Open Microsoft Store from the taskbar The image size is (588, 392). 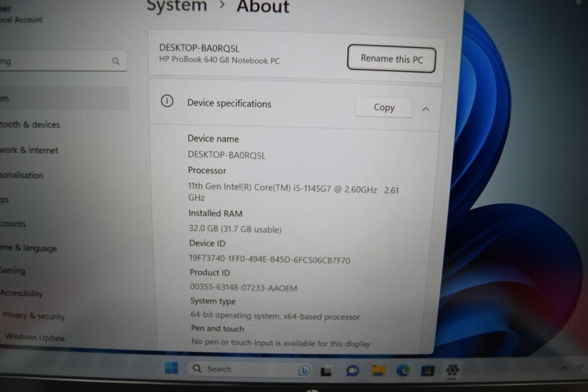427,371
